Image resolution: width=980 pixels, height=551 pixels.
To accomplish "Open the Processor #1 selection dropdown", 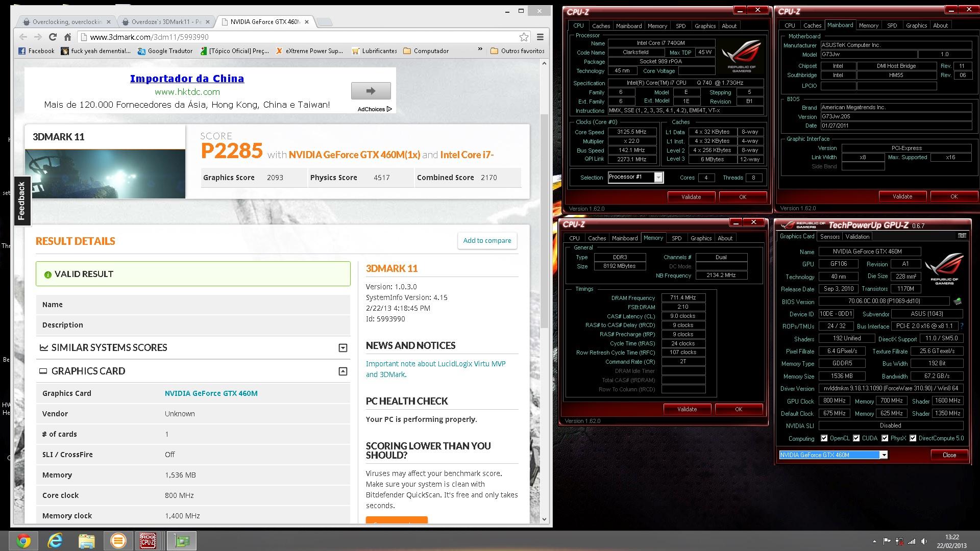I will [x=658, y=177].
